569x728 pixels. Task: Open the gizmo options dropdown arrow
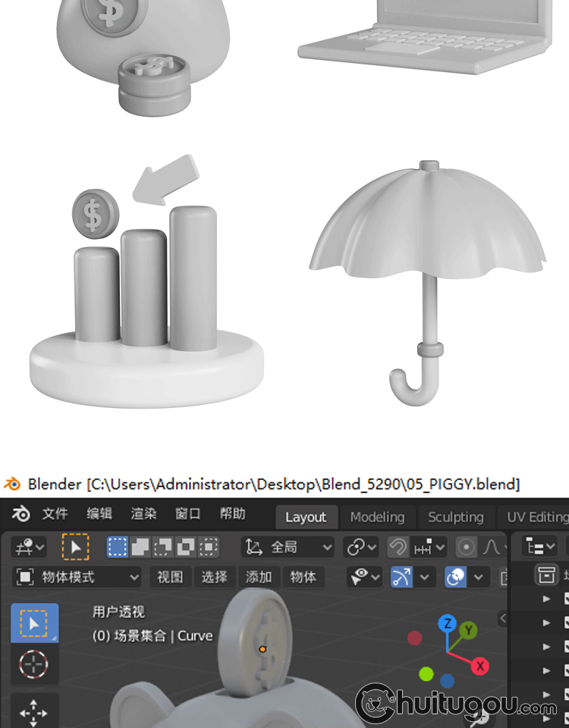click(425, 577)
